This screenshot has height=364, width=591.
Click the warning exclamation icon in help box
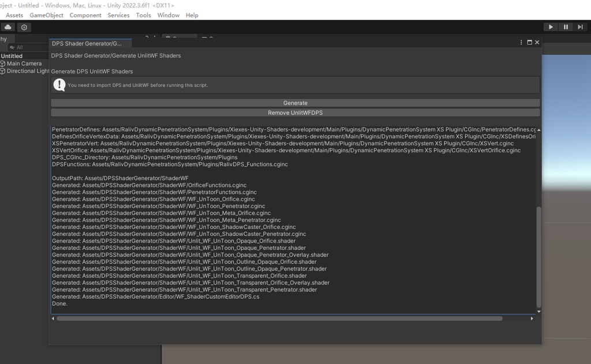[x=59, y=85]
